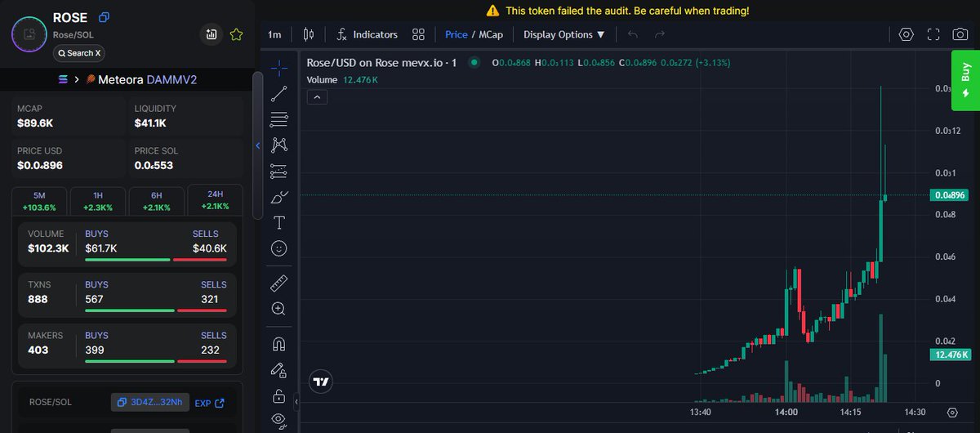
Task: Toggle magnet mode
Action: coord(278,344)
